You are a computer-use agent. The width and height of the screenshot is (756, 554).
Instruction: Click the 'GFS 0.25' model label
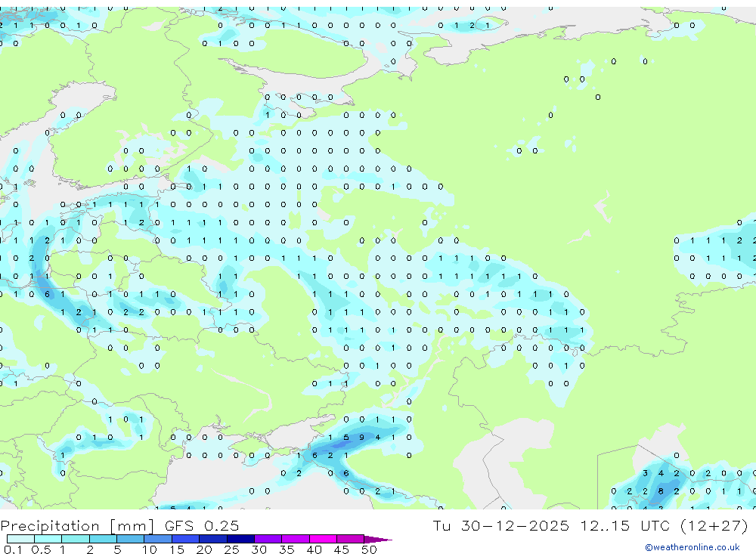tap(202, 525)
